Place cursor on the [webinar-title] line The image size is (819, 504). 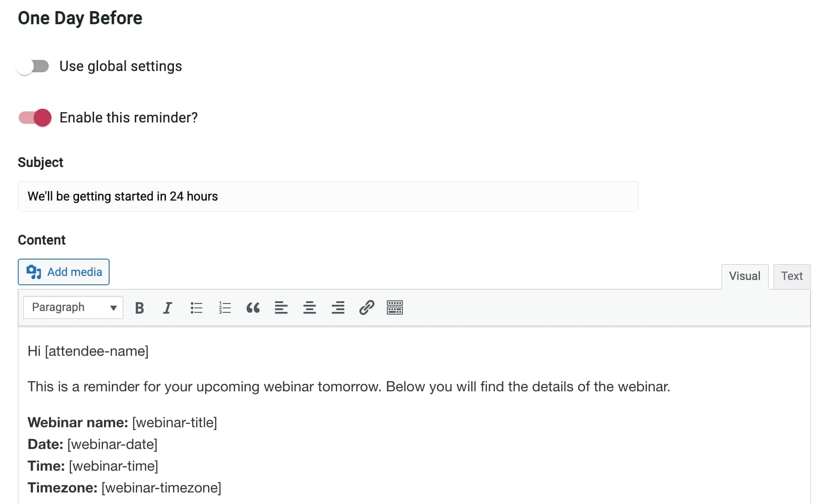pos(174,423)
